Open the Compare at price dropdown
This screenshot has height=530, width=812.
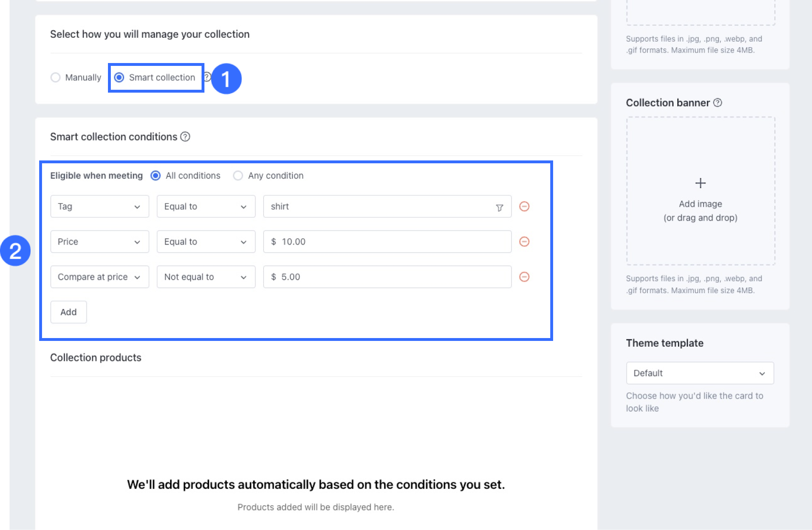click(99, 277)
